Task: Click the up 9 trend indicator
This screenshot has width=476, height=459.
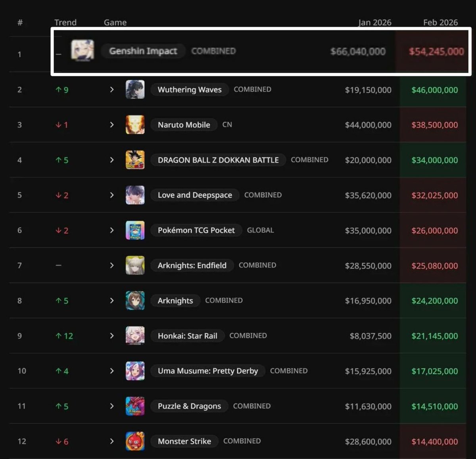Action: point(62,90)
